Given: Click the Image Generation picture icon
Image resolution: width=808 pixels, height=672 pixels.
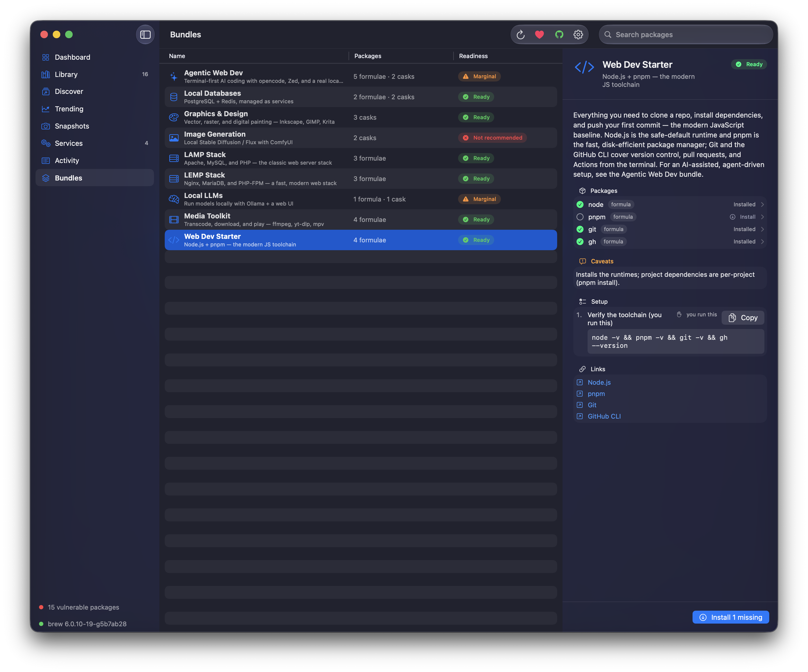Looking at the screenshot, I should (174, 138).
